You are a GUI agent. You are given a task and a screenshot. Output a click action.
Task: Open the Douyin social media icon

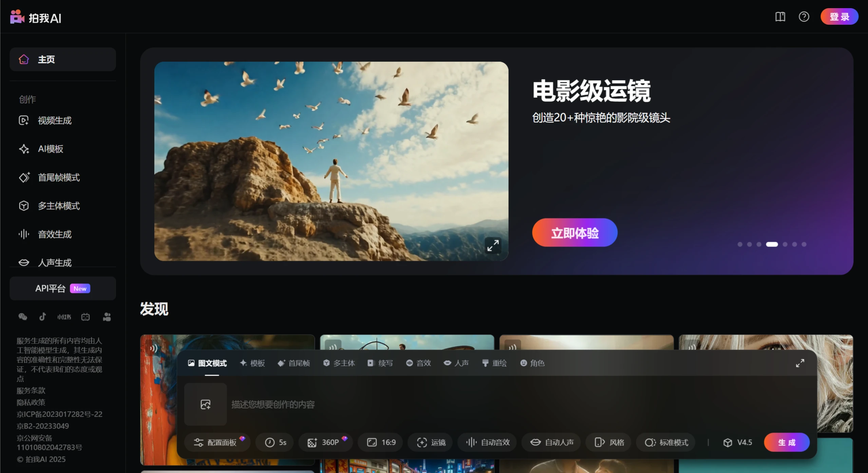coord(42,317)
